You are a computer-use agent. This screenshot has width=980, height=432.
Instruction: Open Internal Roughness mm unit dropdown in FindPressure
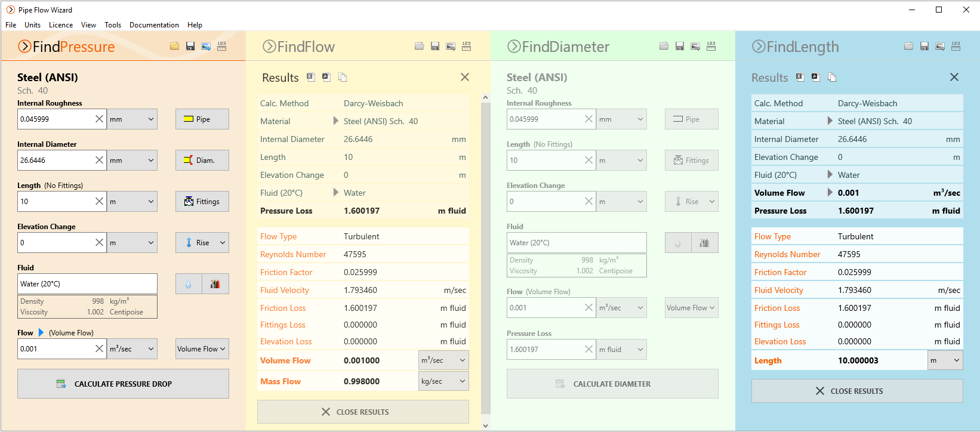tap(132, 119)
